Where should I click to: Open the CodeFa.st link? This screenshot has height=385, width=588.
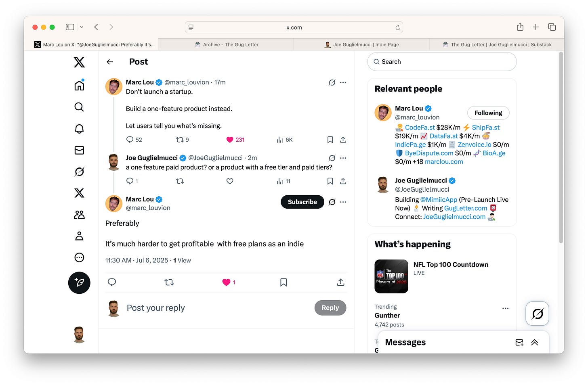click(x=420, y=128)
